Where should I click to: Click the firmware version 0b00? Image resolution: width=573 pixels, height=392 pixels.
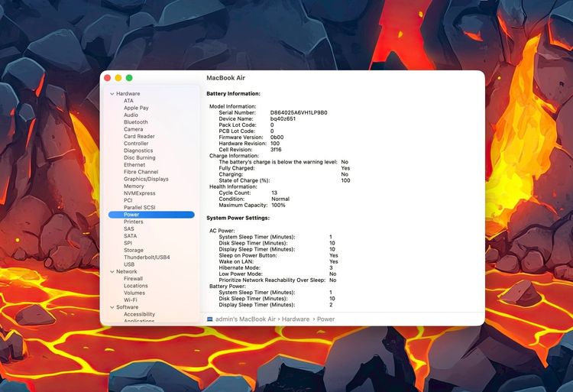pos(277,138)
